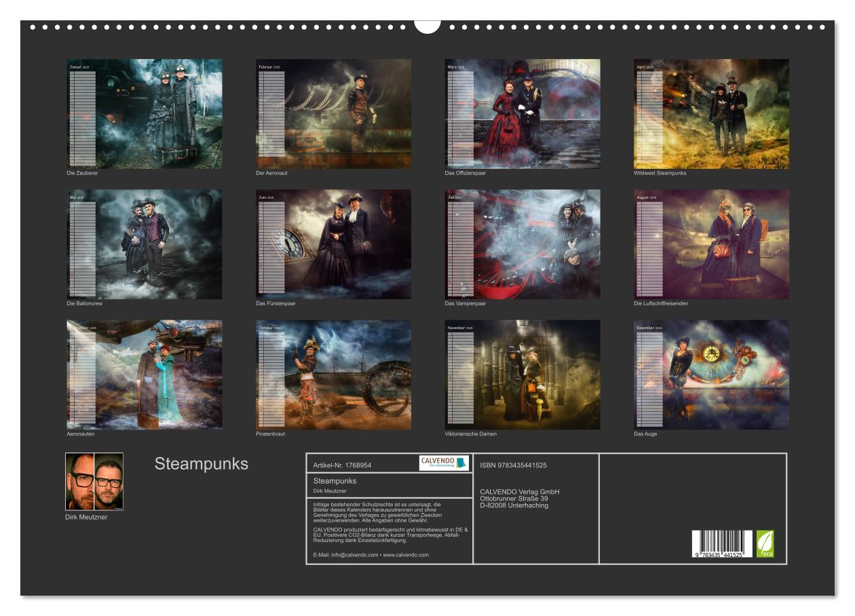This screenshot has height=616, width=855.
Task: Click the Dirk Meutzner caption under the portrait
Action: point(86,517)
